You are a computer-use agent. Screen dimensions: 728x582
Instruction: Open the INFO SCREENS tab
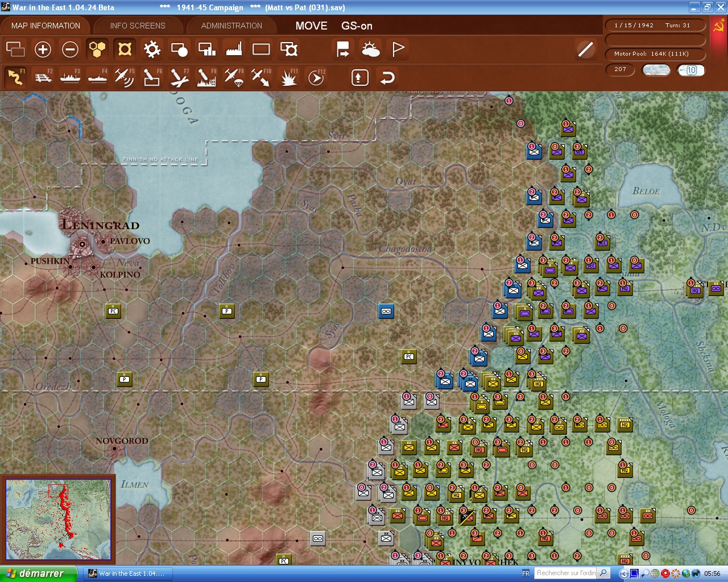(x=138, y=26)
